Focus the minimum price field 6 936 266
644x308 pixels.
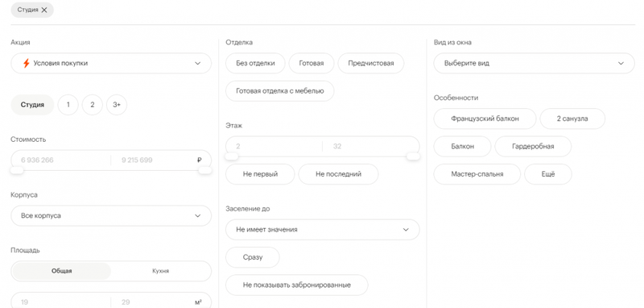pos(61,160)
